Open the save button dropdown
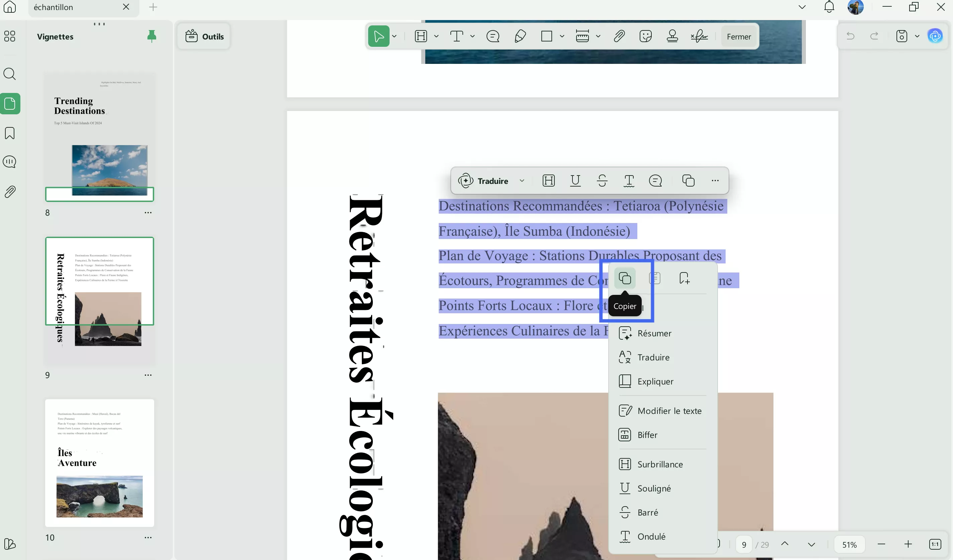Screen dimensions: 953x560 (917, 36)
